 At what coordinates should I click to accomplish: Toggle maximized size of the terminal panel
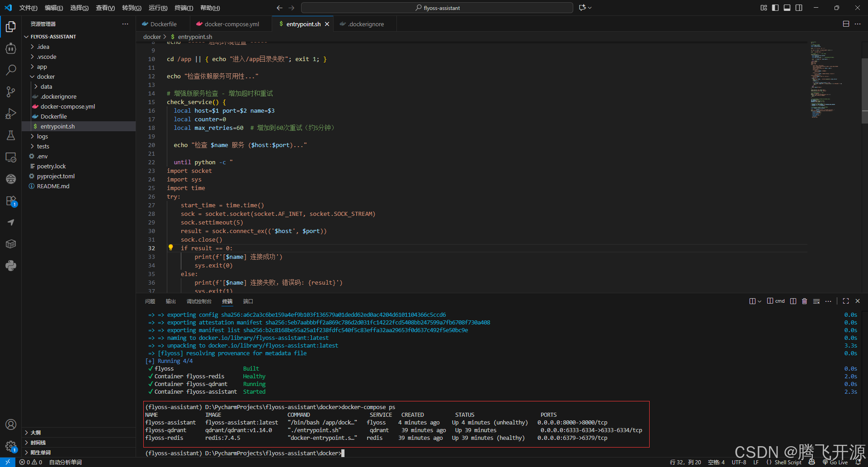pos(846,301)
